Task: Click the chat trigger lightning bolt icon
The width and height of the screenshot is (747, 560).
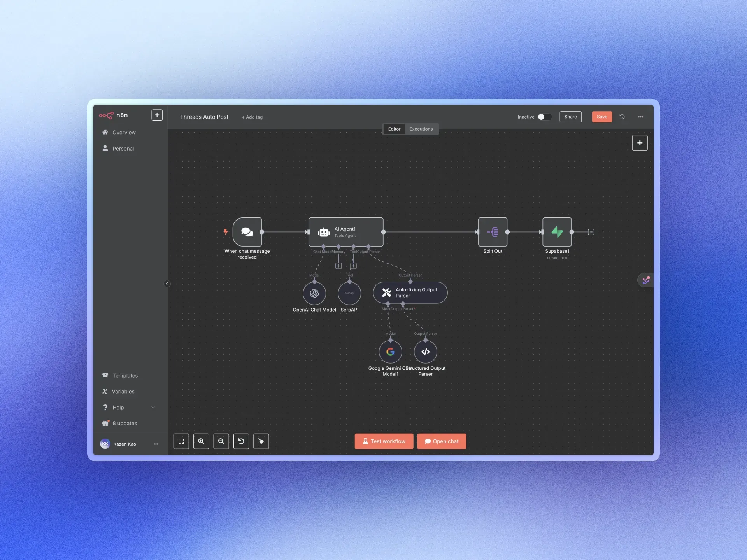Action: (x=226, y=232)
